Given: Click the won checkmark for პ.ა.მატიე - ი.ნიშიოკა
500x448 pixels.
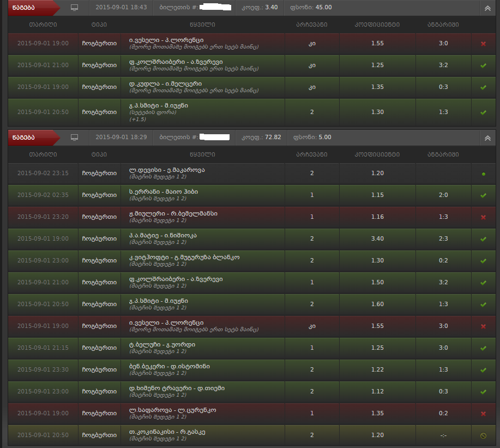Looking at the screenshot, I should click(x=483, y=239).
